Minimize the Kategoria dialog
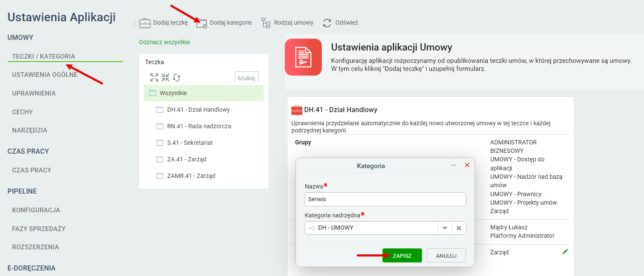 (453, 165)
